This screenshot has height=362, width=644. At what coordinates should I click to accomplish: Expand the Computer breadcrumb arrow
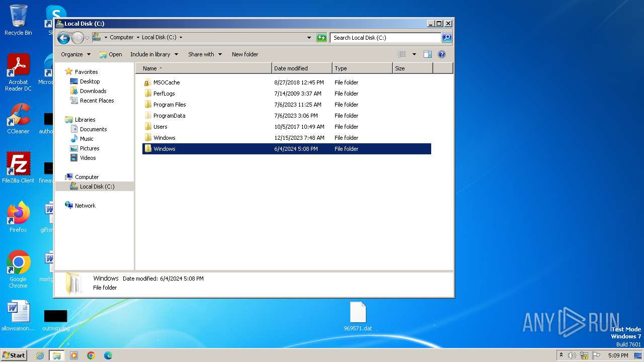coord(138,38)
